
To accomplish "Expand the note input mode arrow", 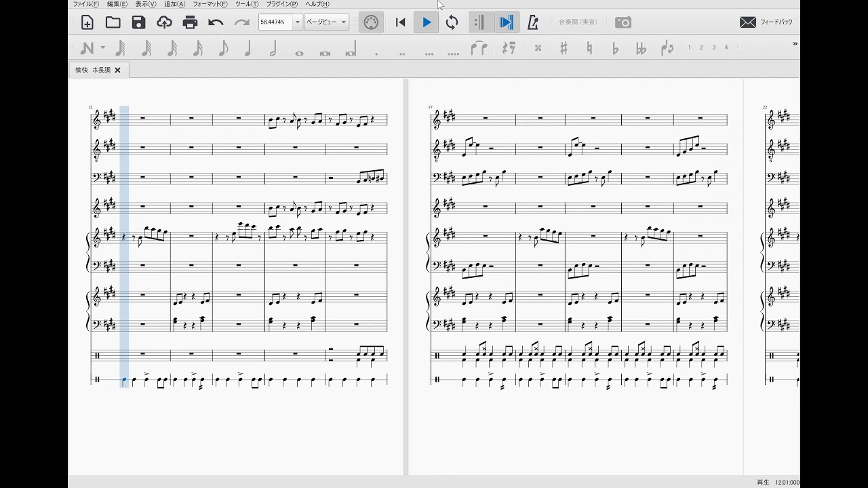I will (x=103, y=48).
